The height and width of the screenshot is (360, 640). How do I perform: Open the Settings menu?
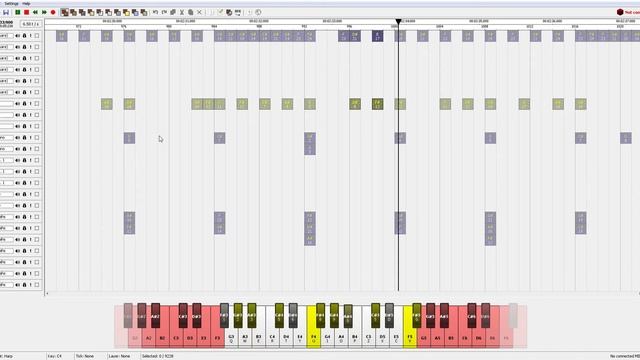pos(11,3)
